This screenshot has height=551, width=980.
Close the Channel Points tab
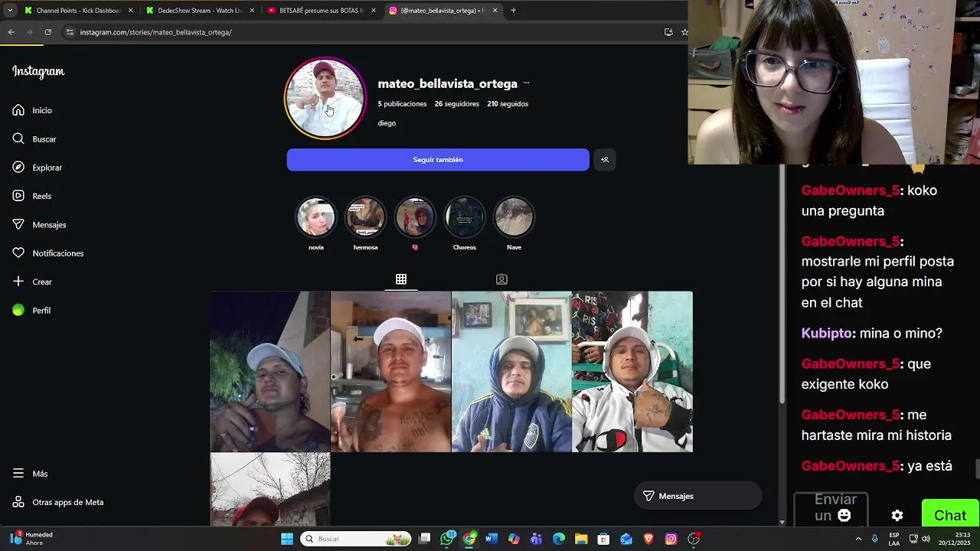click(x=130, y=11)
